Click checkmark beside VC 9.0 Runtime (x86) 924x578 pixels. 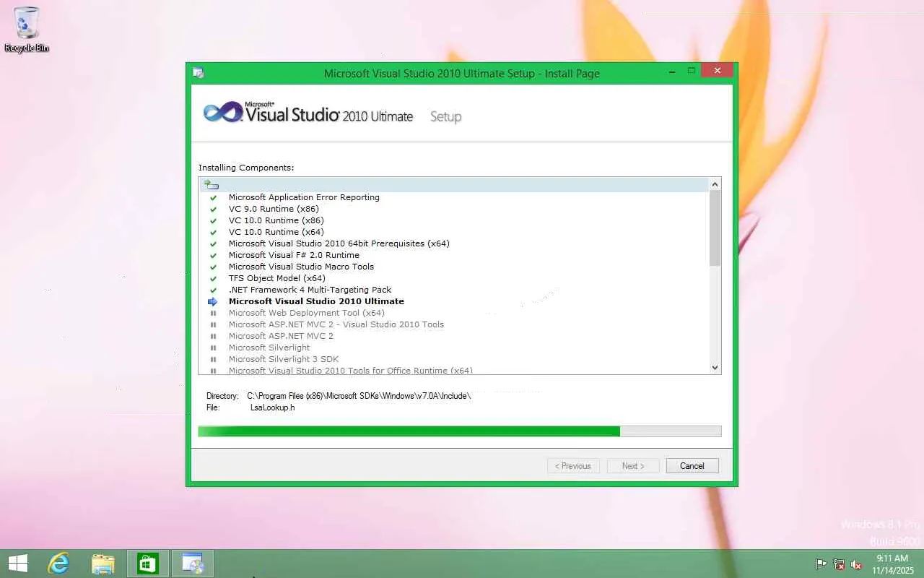[x=213, y=209]
